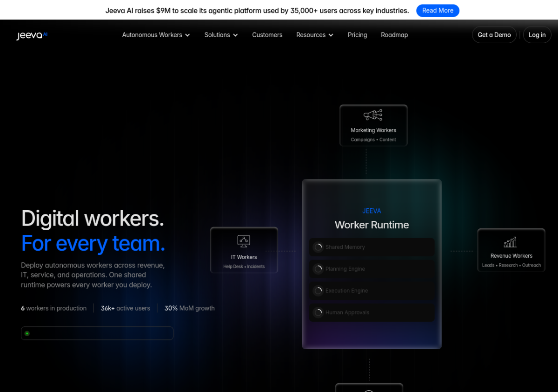Select the Revenue Workers card
The height and width of the screenshot is (392, 558).
coord(511,250)
